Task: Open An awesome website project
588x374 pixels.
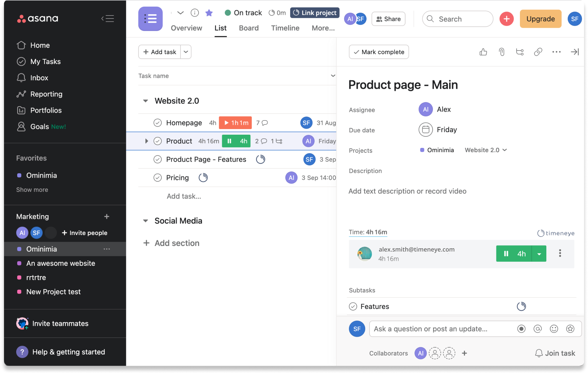Action: click(x=60, y=263)
